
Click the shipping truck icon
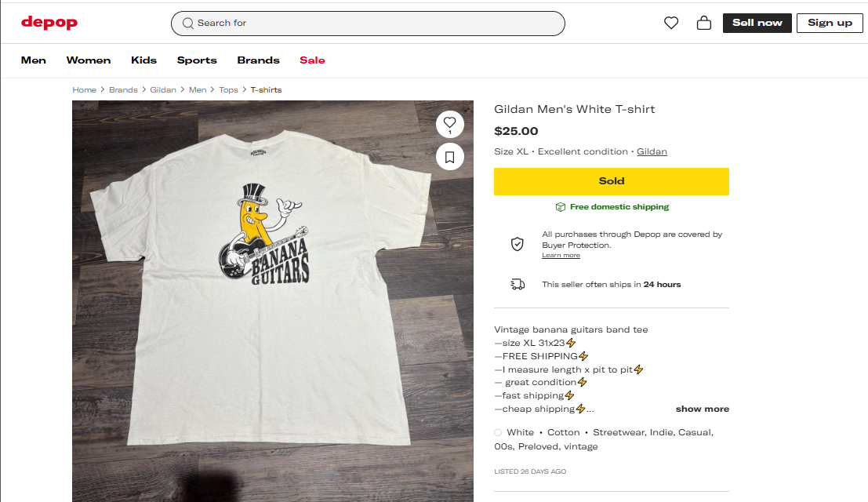point(518,284)
